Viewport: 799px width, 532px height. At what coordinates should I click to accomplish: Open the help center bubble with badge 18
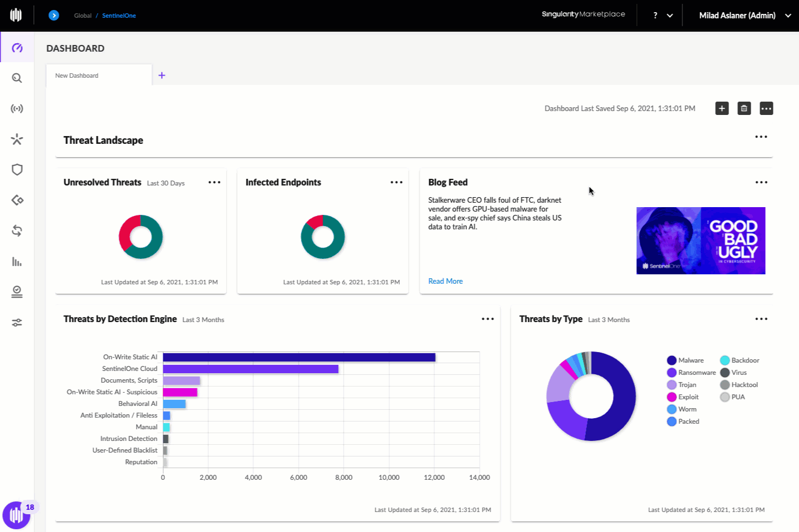point(17,515)
